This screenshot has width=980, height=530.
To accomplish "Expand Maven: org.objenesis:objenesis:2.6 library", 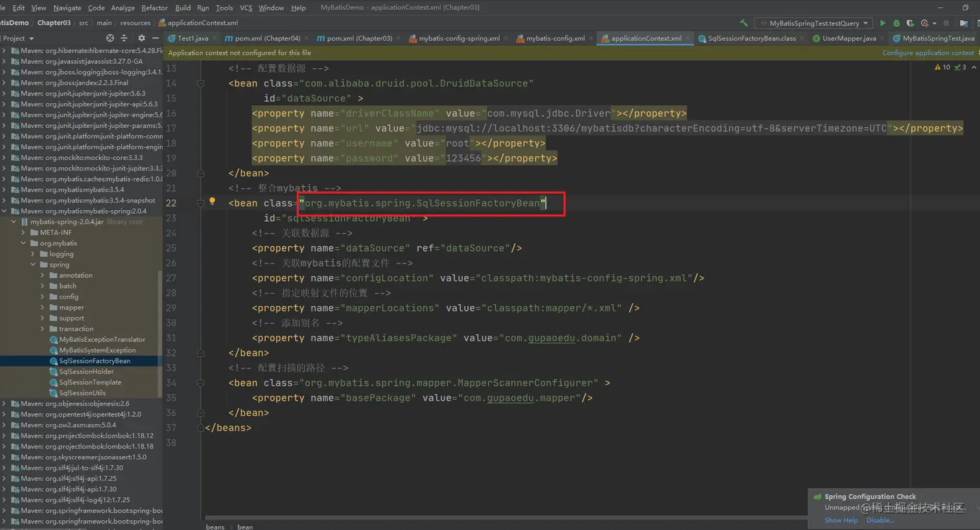I will 5,404.
